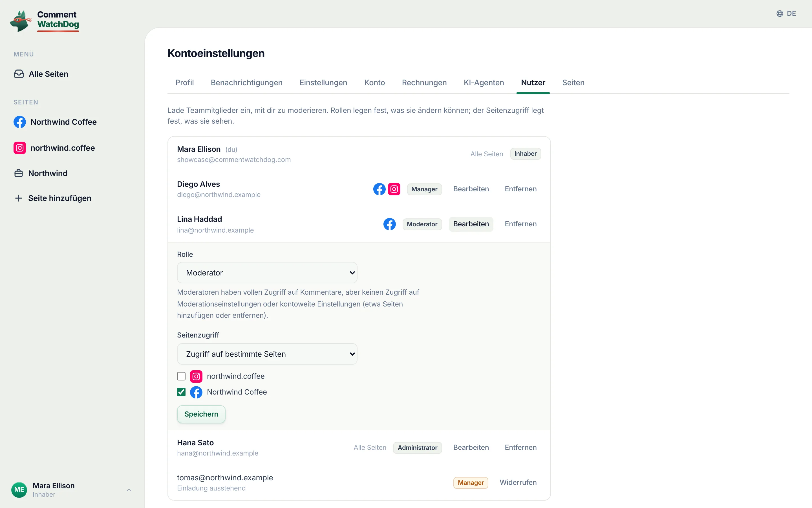Click Facebook icon next to Northwind Coffee checkbox
Screen dimensions: 812x508
click(196, 392)
